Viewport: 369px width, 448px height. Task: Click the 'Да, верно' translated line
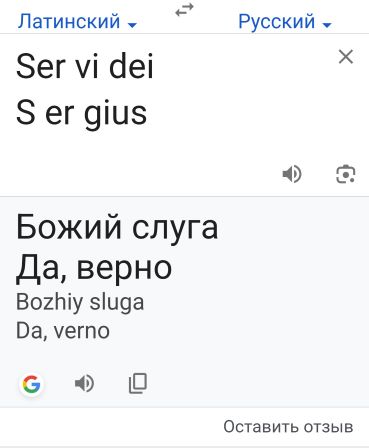(94, 268)
